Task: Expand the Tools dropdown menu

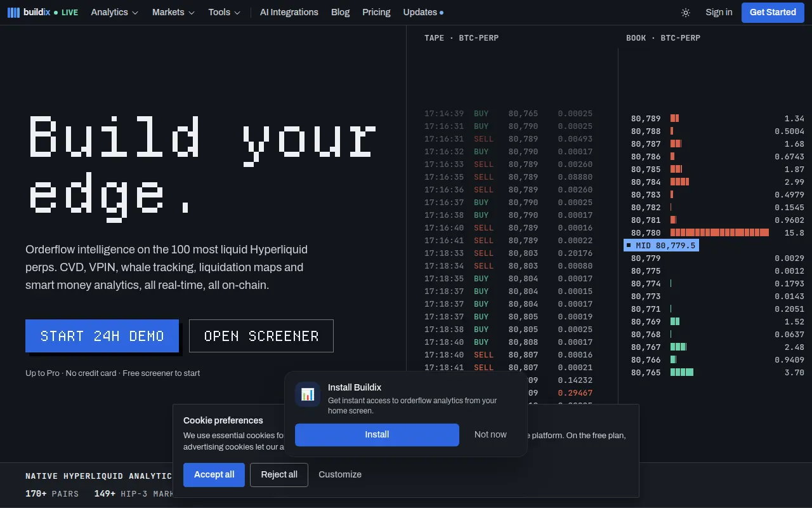Action: (x=225, y=12)
